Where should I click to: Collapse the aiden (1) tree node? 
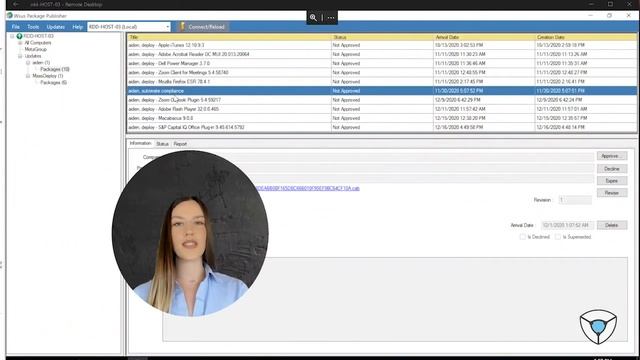click(28, 62)
